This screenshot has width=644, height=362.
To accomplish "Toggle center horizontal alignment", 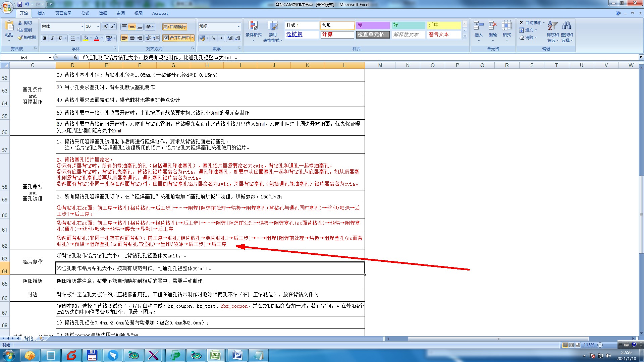I will (x=132, y=38).
